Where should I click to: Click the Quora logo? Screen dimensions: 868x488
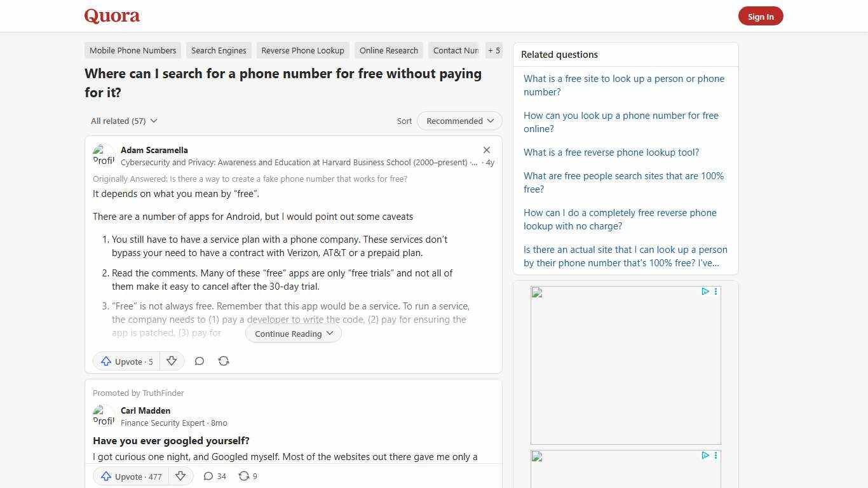(x=111, y=15)
